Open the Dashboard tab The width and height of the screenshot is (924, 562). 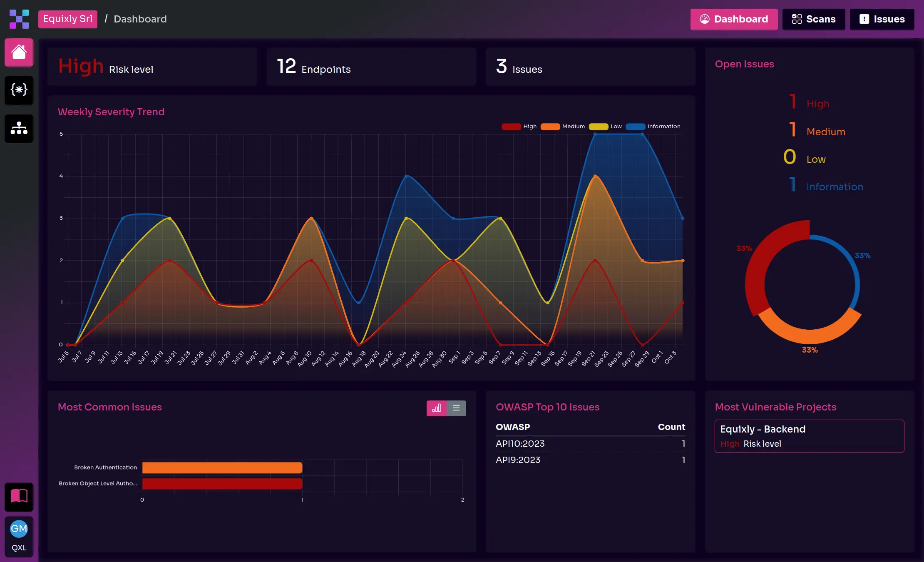tap(734, 19)
